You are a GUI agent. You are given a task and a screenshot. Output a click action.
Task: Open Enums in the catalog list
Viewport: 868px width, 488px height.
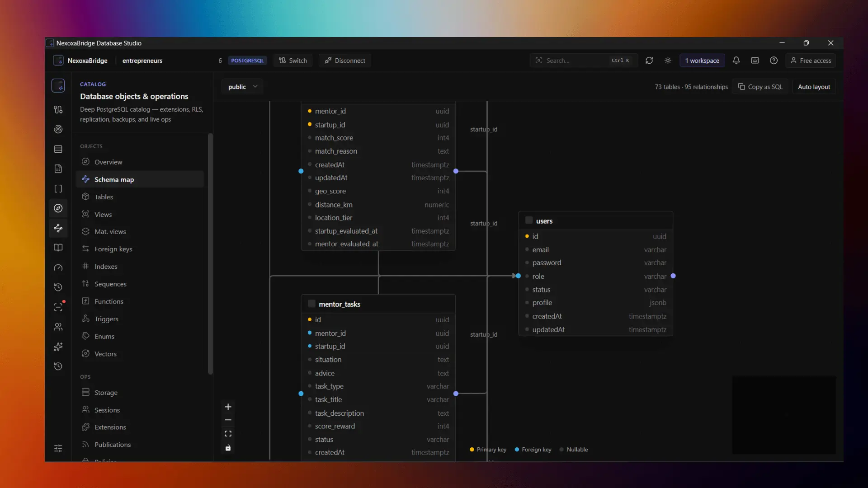140,337
